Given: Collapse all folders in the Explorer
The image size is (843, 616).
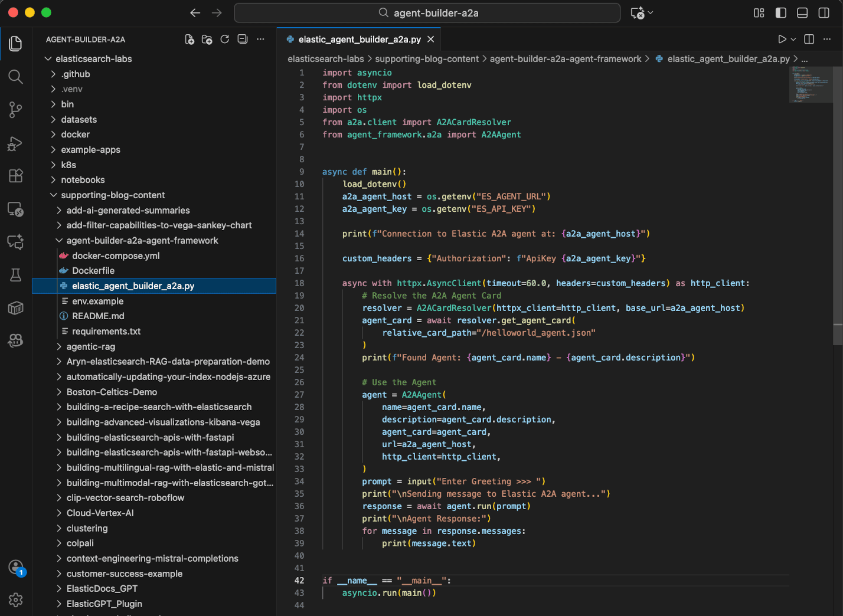Looking at the screenshot, I should (242, 39).
